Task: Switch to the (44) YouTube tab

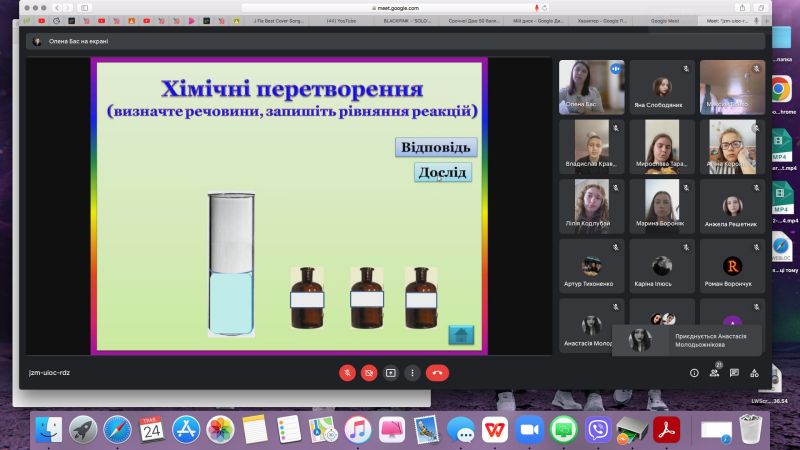Action: click(x=341, y=21)
